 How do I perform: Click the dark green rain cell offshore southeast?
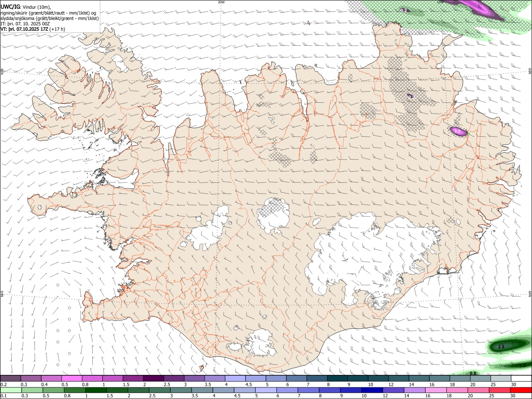(x=508, y=346)
